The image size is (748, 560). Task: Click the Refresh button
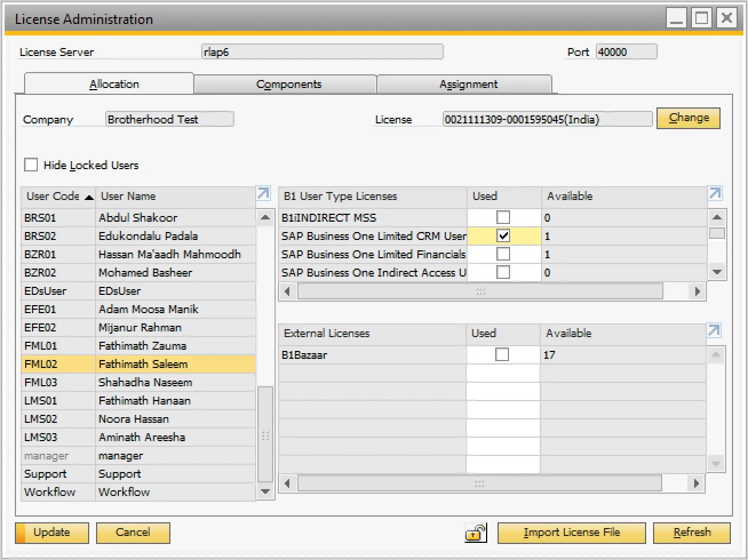tap(692, 533)
